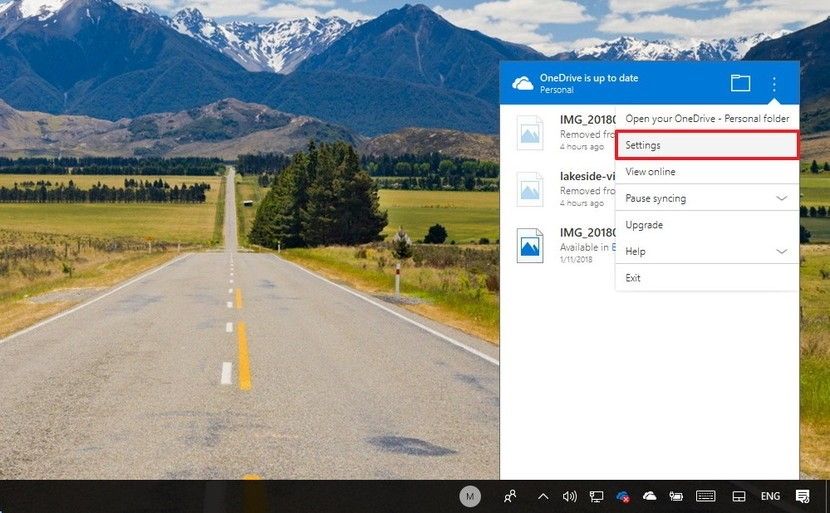
Task: Open the Action Center notification icon
Action: [x=802, y=496]
